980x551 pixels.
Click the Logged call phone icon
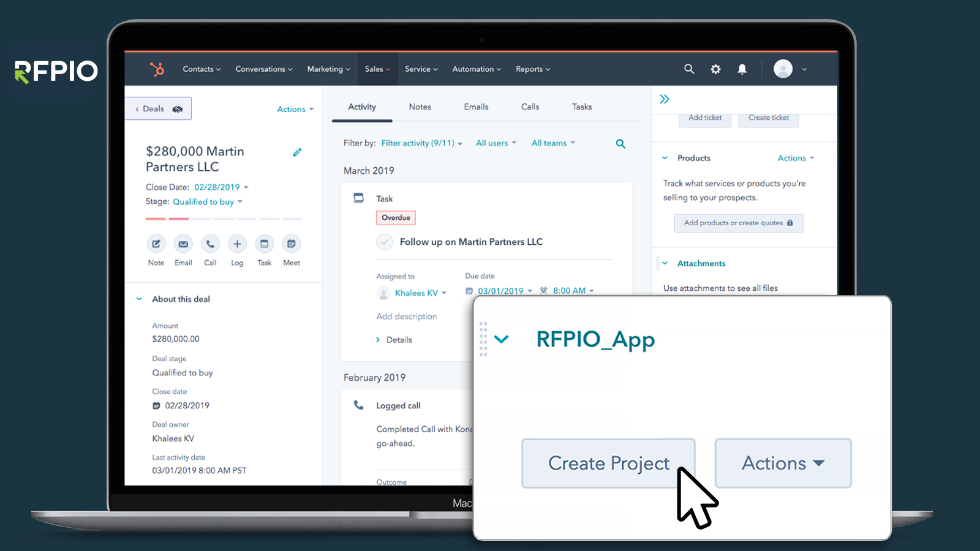(x=359, y=405)
